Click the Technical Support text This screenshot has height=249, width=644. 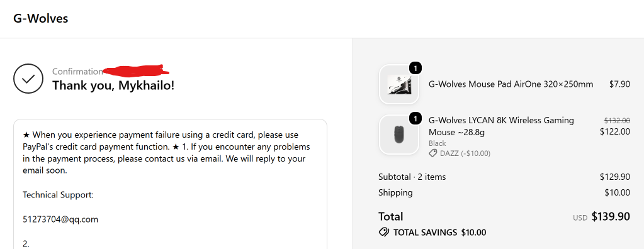click(x=59, y=195)
